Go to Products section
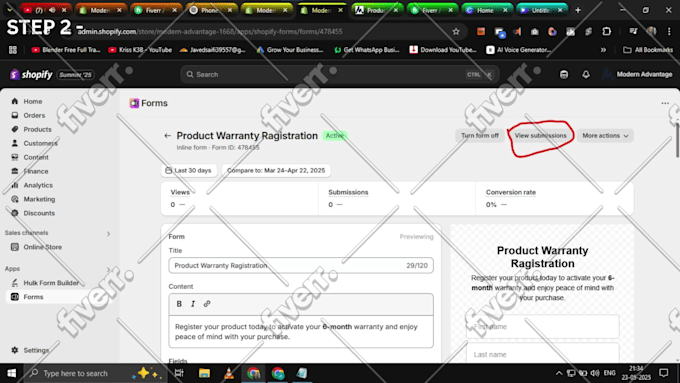 (x=37, y=129)
